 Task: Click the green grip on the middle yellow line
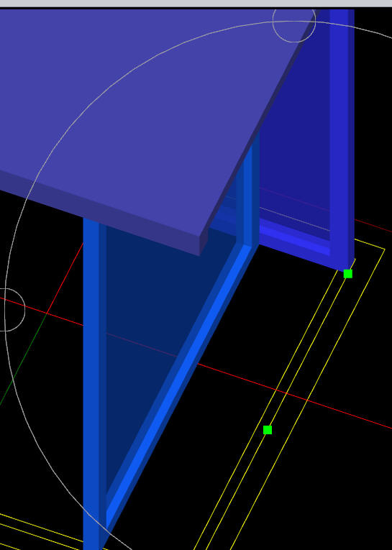[x=268, y=430]
